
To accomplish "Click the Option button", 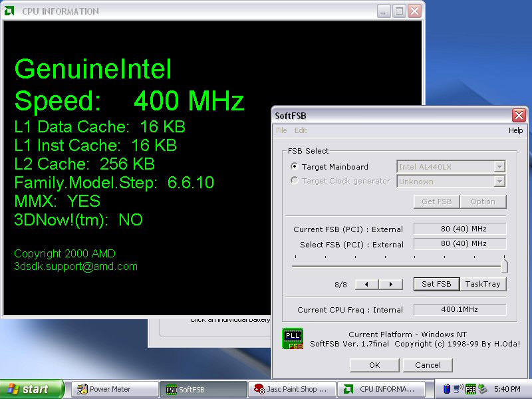I will (483, 201).
